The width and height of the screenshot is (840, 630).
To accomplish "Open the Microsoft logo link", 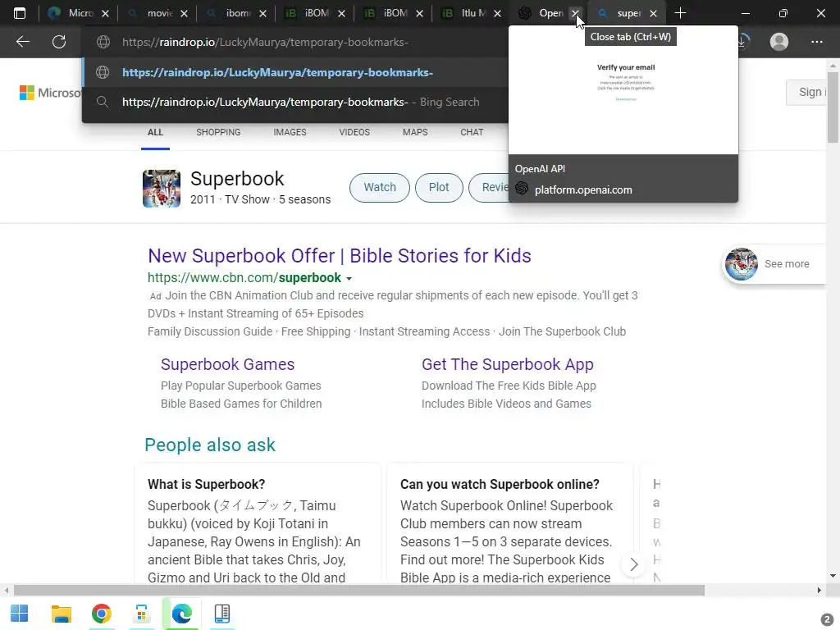I will (50, 93).
